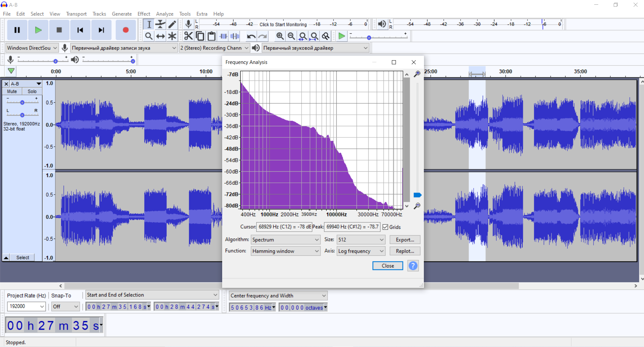Cut the selection with the scissors icon
This screenshot has height=347, width=644.
[189, 36]
